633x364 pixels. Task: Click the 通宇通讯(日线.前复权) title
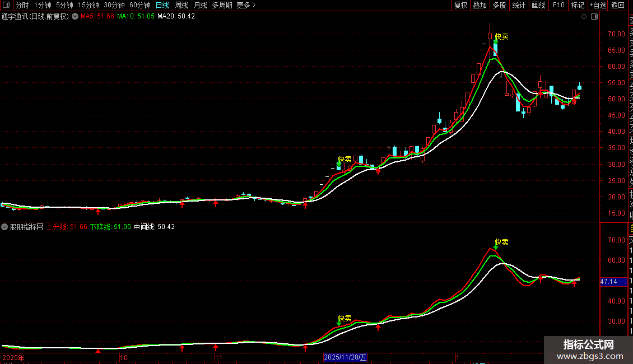click(x=35, y=17)
